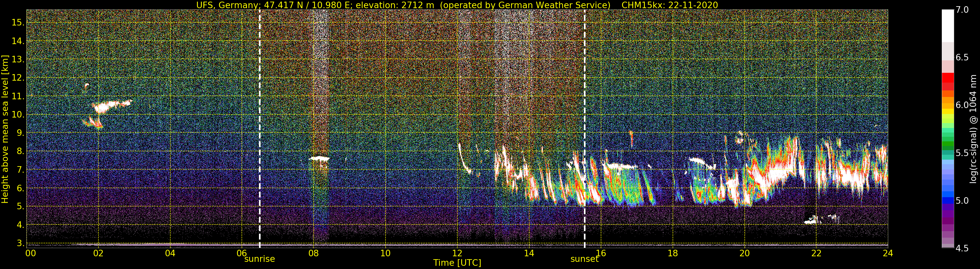Click the '12' time axis tick label
The width and height of the screenshot is (980, 269).
pos(457,253)
